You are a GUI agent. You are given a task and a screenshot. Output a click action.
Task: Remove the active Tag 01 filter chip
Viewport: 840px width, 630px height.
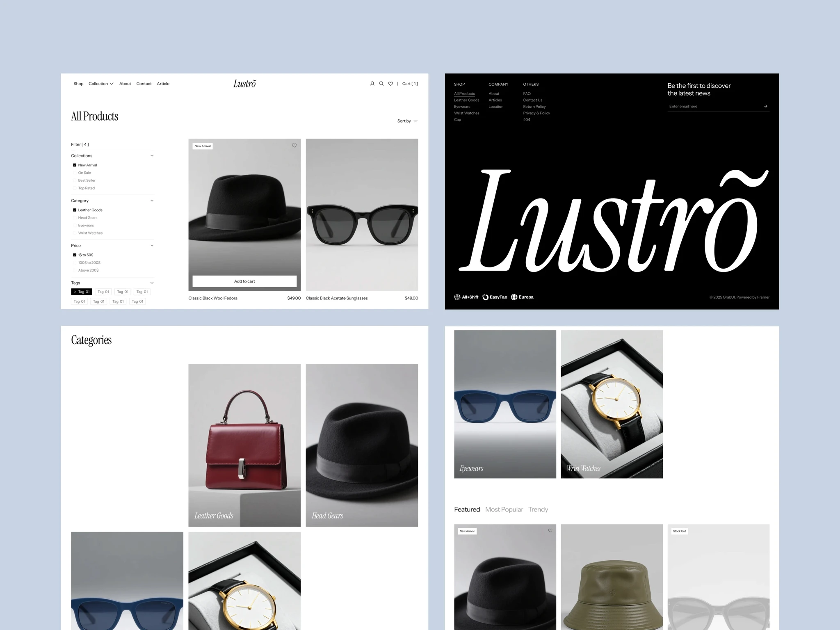pos(75,292)
